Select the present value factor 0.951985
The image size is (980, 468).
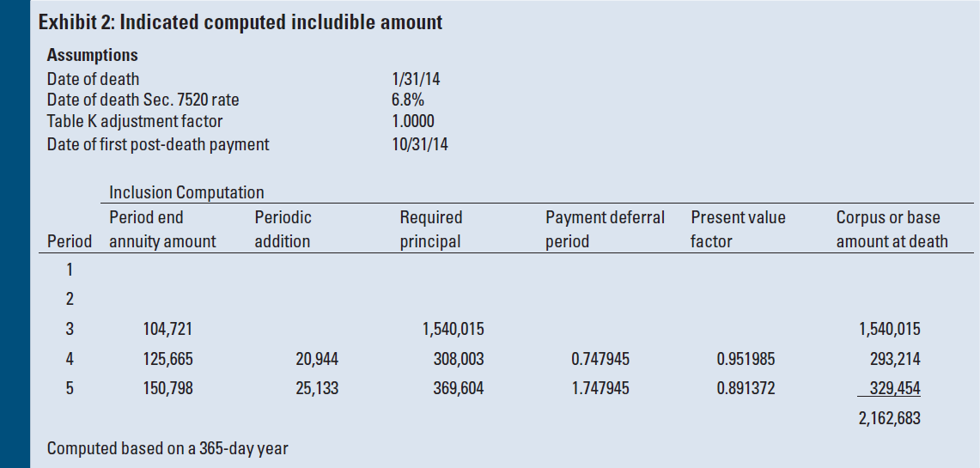coord(746,359)
